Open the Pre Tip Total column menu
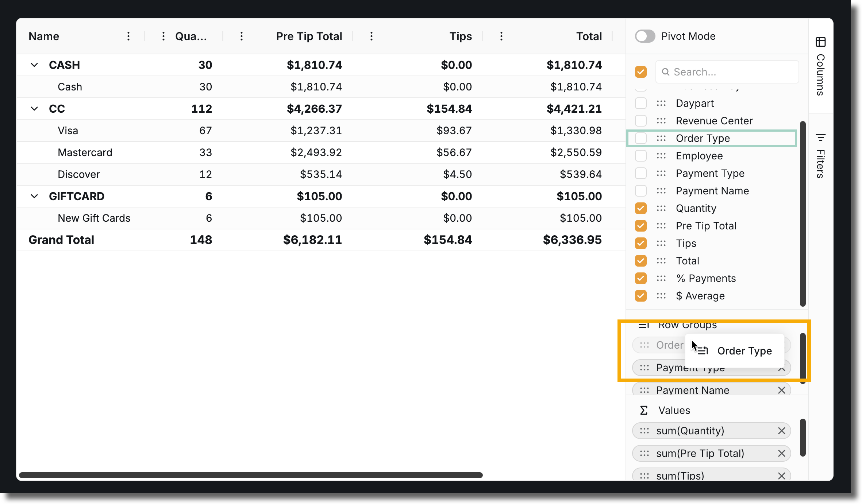The height and width of the screenshot is (504, 862). tap(241, 36)
